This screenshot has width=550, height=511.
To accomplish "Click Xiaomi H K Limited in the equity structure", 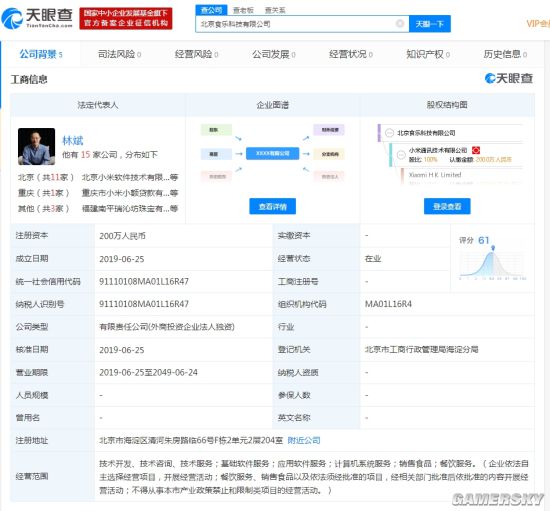I will [435, 175].
